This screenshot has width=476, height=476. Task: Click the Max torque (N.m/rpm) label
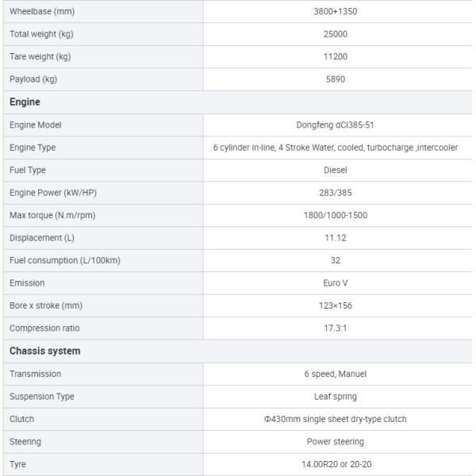tap(53, 215)
